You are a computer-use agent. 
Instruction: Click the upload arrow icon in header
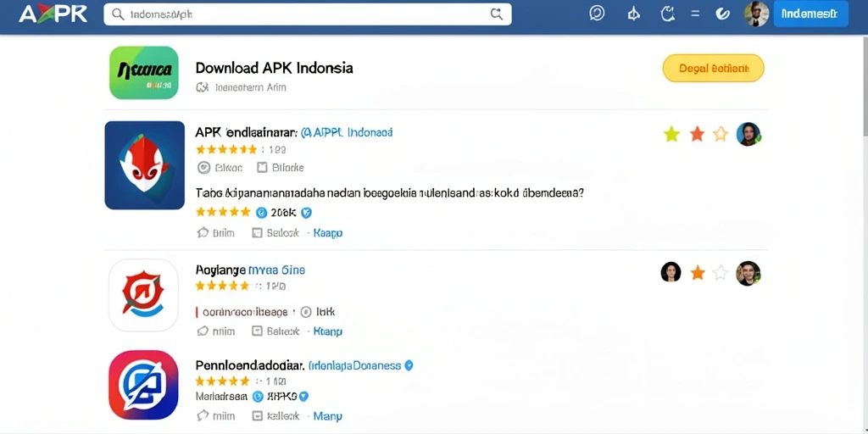(x=634, y=14)
